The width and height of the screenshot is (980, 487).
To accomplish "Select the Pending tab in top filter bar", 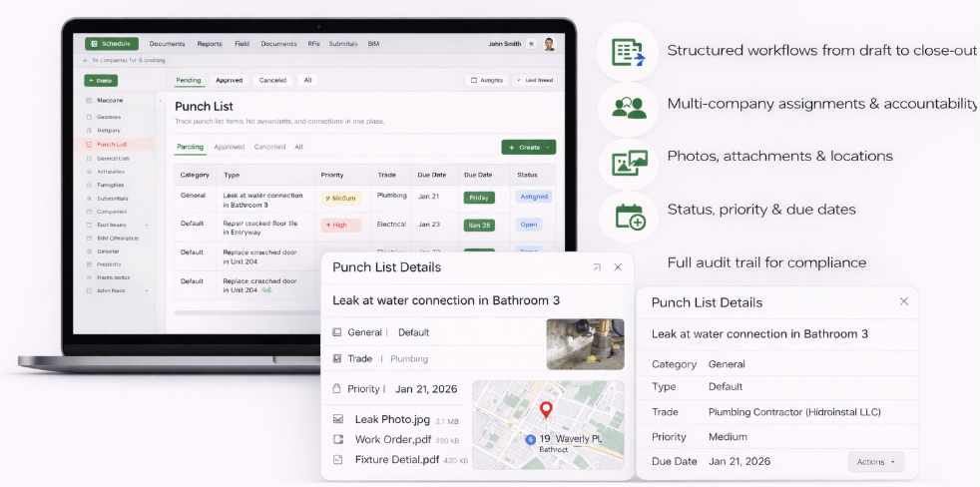I will [189, 81].
